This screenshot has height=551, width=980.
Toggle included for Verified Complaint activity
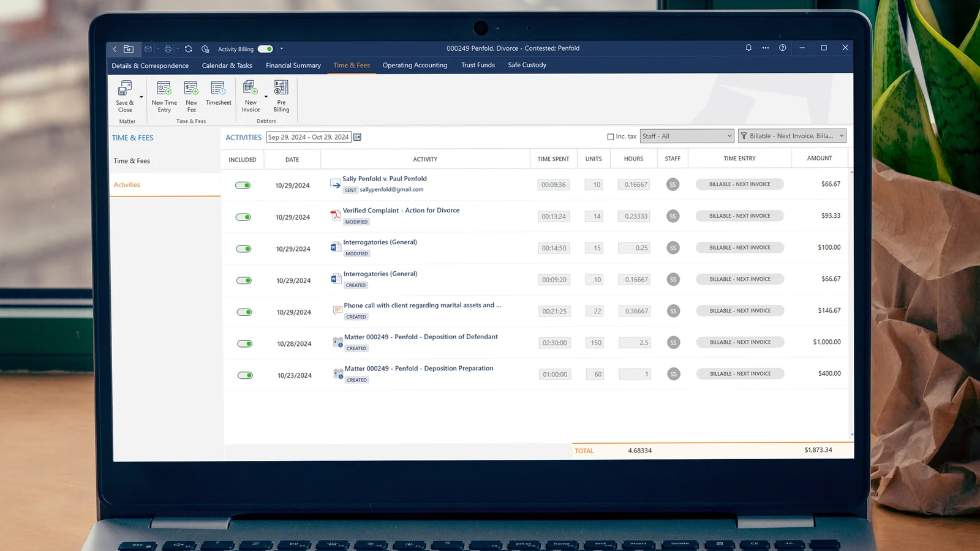tap(243, 217)
